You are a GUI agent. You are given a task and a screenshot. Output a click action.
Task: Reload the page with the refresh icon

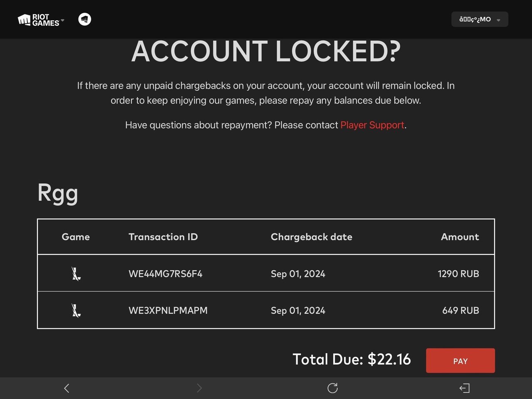(332, 388)
